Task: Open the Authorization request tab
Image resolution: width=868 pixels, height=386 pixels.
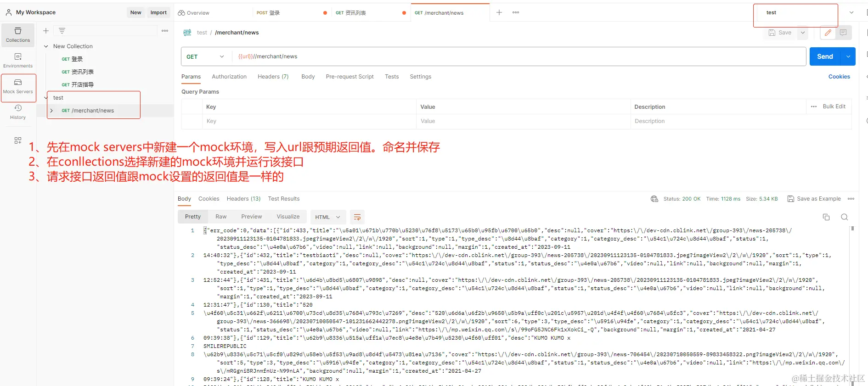Action: pyautogui.click(x=229, y=77)
